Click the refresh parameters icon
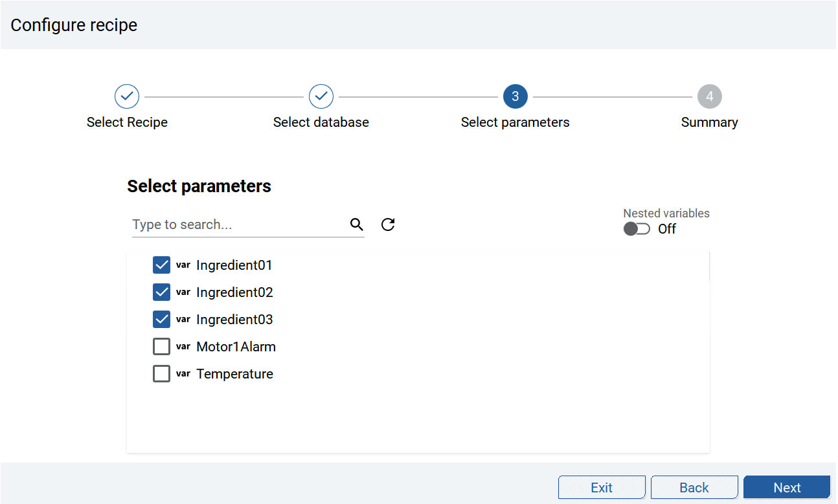Image resolution: width=838 pixels, height=504 pixels. (x=388, y=225)
